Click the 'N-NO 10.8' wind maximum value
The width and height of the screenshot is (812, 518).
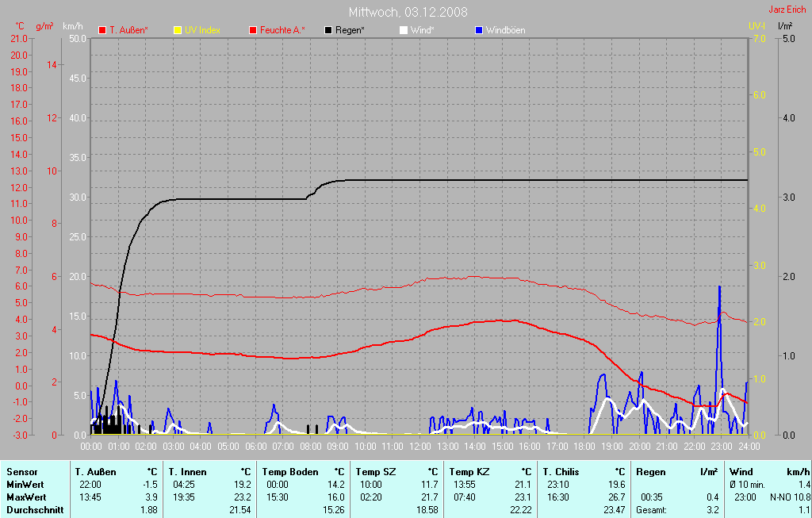point(791,497)
